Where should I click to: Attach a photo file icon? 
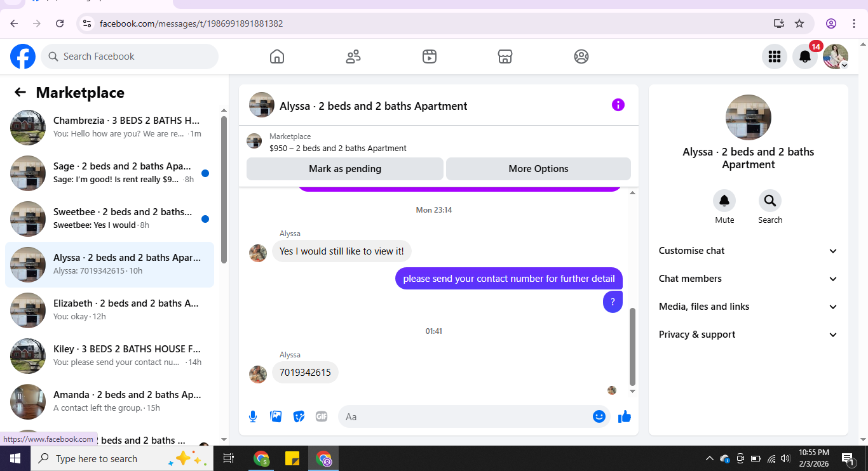pyautogui.click(x=276, y=416)
